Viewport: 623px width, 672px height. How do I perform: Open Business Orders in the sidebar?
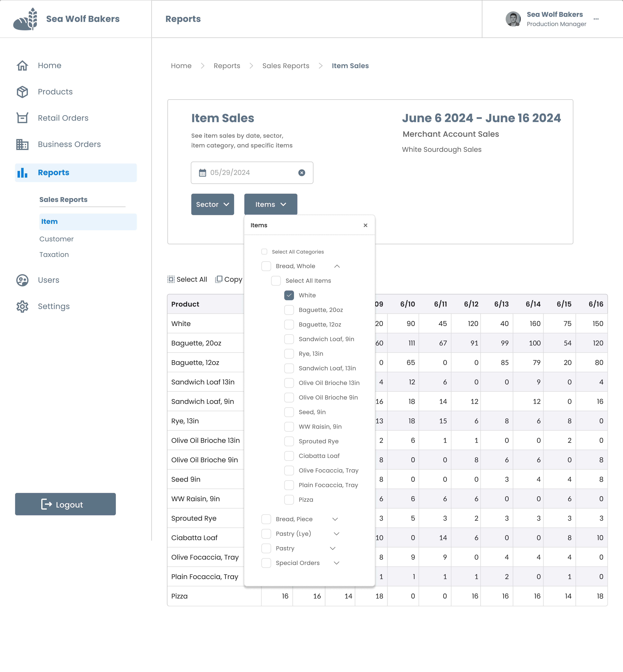69,144
